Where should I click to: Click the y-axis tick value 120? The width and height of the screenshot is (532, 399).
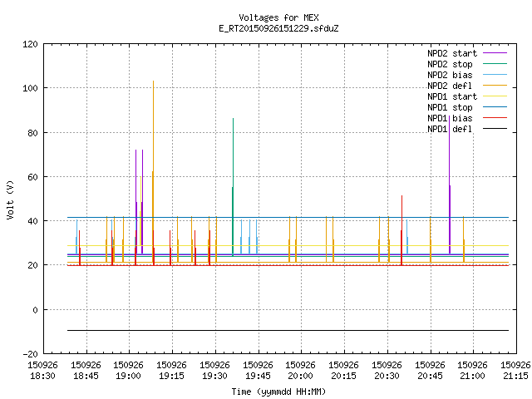tap(30, 44)
